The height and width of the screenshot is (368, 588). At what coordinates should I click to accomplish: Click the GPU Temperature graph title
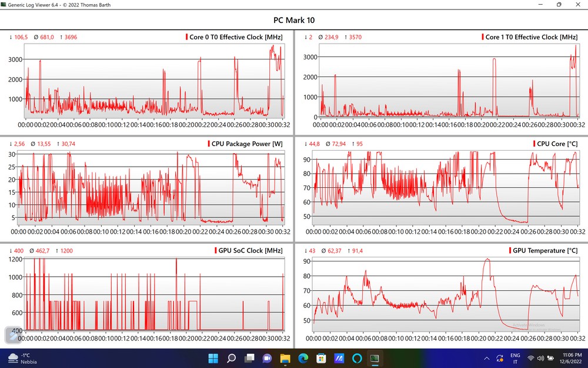(545, 251)
